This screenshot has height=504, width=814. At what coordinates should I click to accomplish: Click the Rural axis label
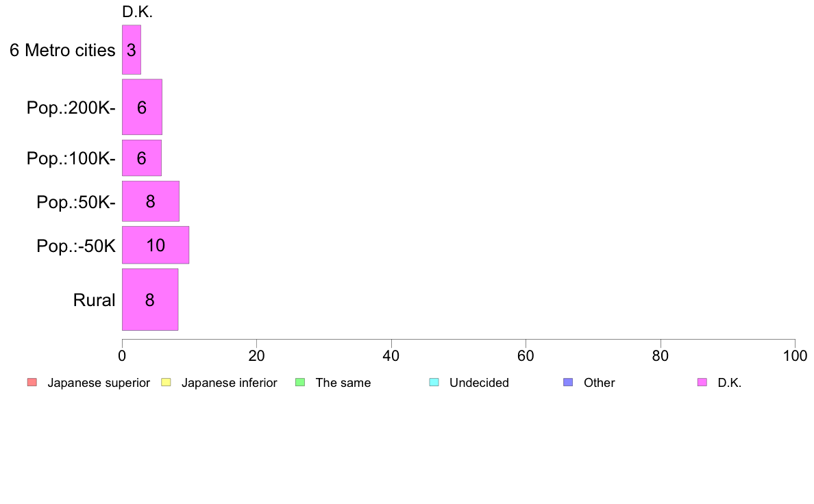pos(94,300)
